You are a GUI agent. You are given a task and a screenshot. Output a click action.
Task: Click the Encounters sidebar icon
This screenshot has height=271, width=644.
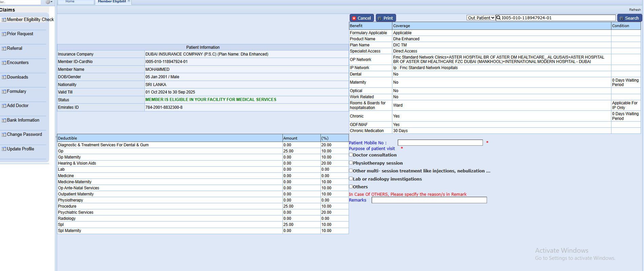[4, 63]
